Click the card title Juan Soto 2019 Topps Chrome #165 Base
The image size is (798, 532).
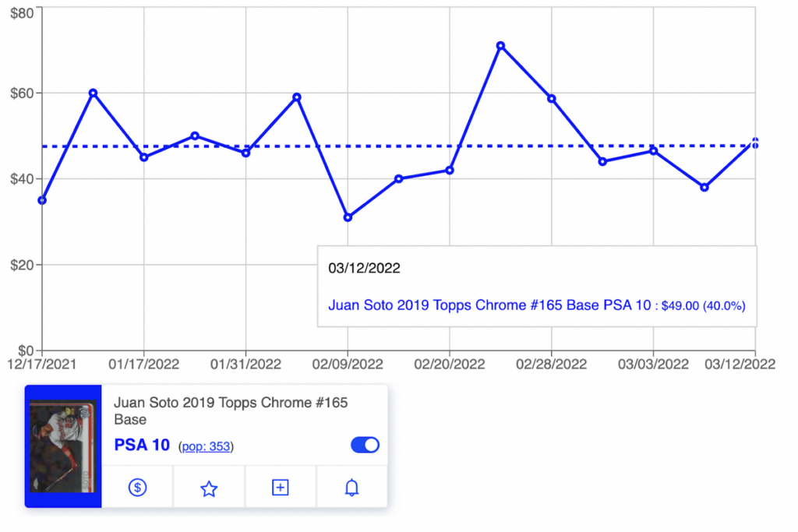(231, 411)
